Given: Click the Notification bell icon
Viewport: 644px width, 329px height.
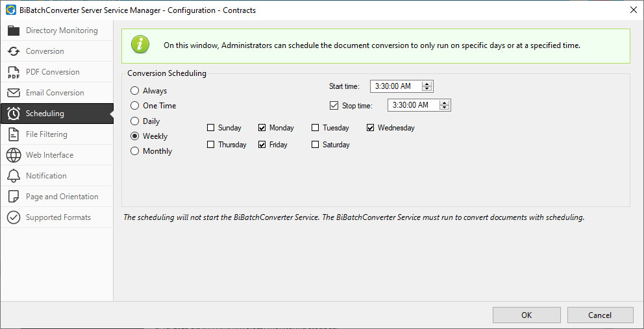Looking at the screenshot, I should click(14, 176).
